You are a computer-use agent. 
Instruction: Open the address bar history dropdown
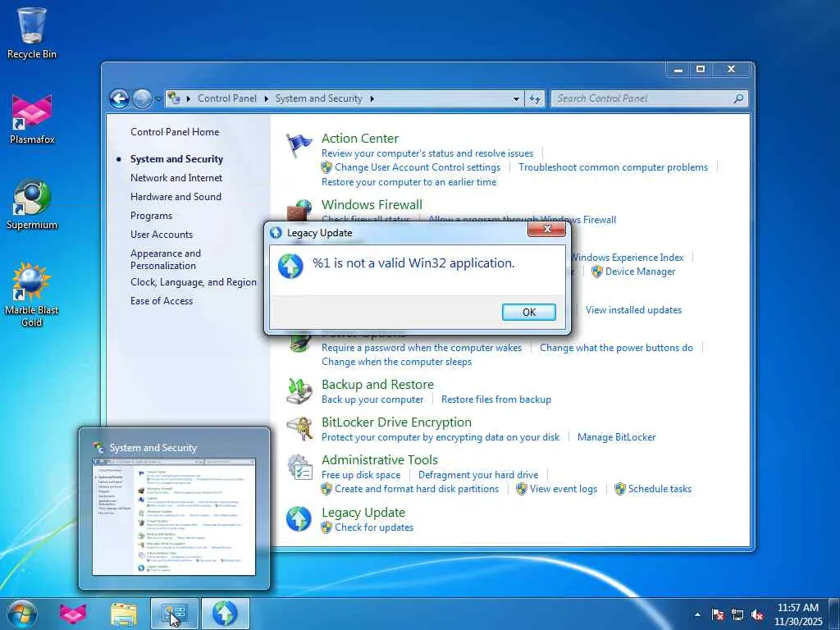[x=516, y=99]
